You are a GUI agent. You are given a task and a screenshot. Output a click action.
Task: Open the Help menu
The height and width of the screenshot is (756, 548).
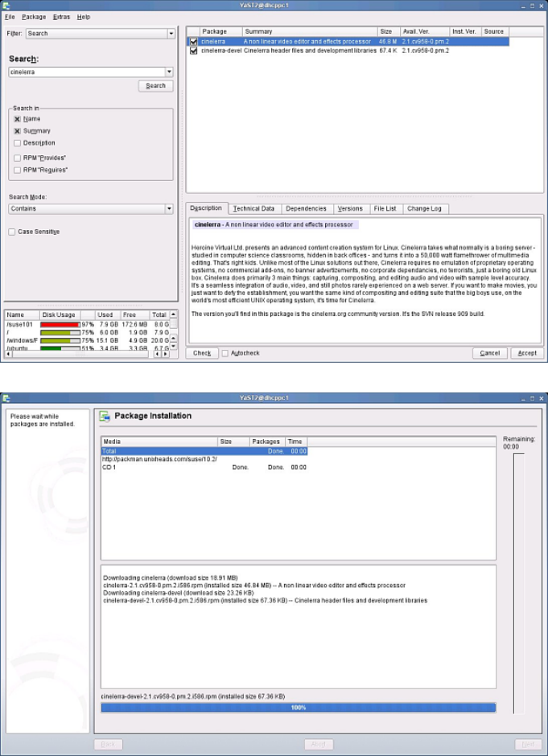point(84,17)
